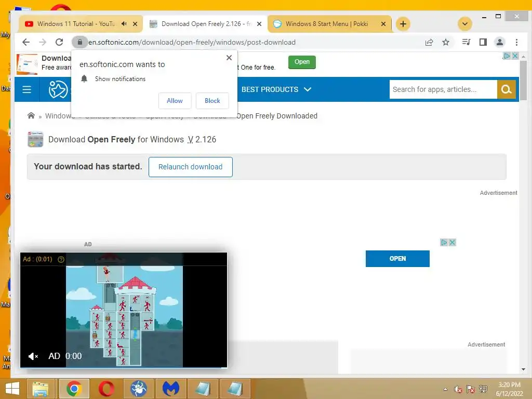The width and height of the screenshot is (532, 399).
Task: Click the Action Center flag tray icon
Action: click(x=470, y=389)
